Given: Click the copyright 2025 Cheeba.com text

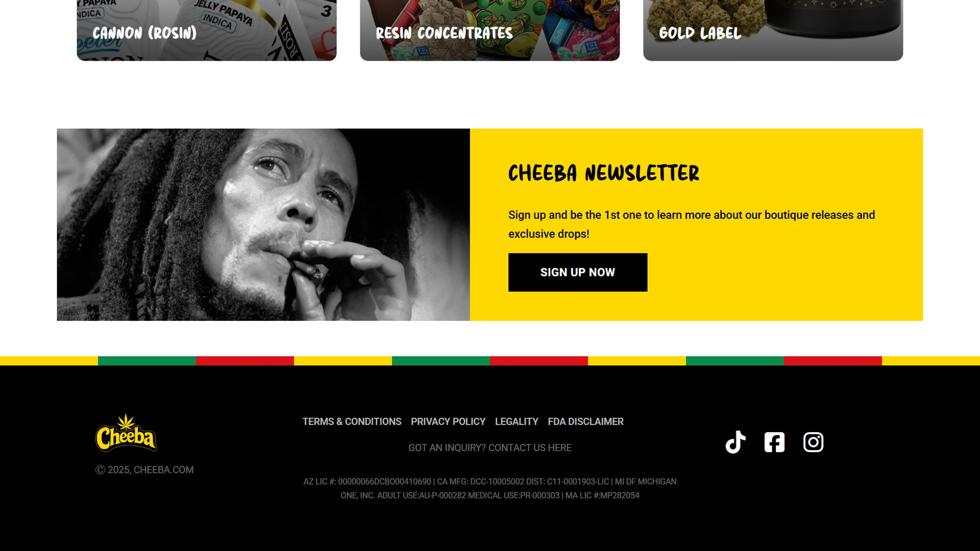Looking at the screenshot, I should 144,470.
